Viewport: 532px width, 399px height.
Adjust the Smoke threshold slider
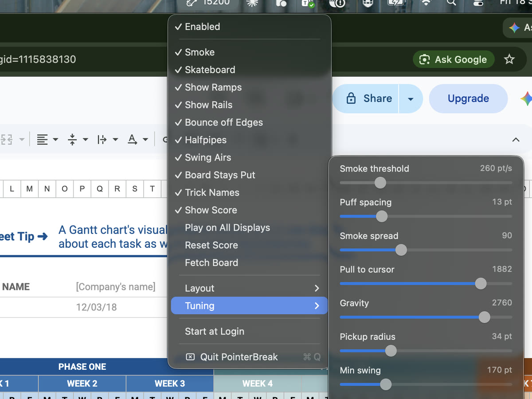coord(380,183)
